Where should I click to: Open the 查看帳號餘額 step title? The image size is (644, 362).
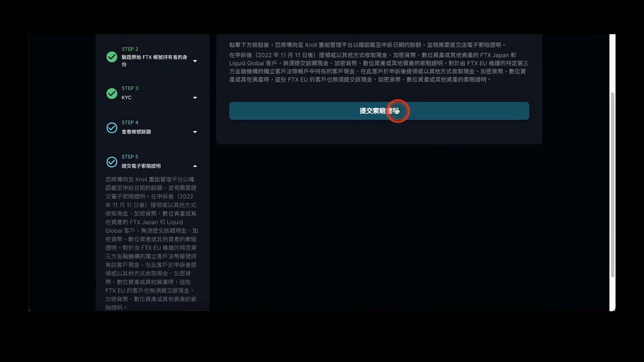click(x=136, y=132)
